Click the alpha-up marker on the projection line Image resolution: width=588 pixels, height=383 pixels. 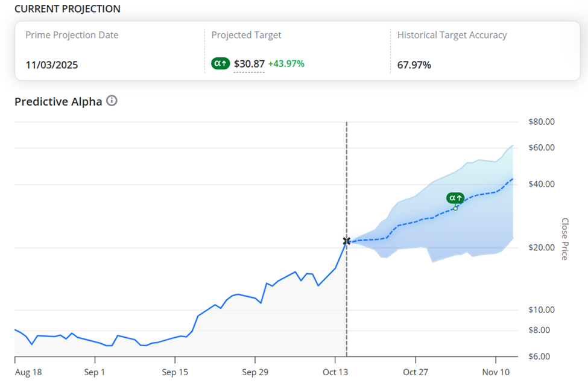tap(455, 198)
